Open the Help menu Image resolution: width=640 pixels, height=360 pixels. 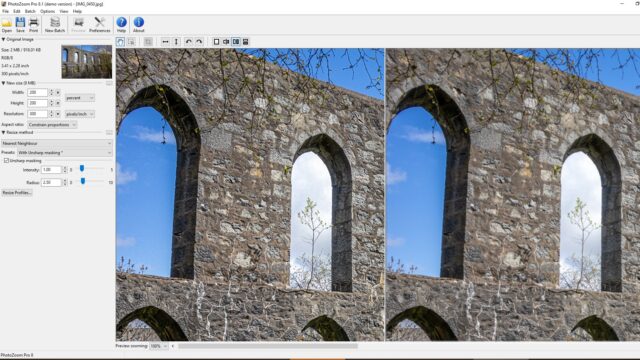(x=77, y=11)
